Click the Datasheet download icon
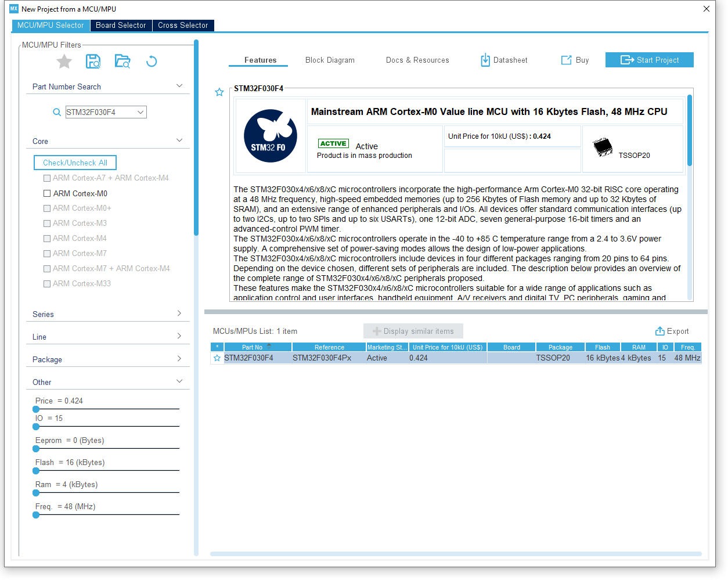728x580 pixels. click(x=485, y=60)
